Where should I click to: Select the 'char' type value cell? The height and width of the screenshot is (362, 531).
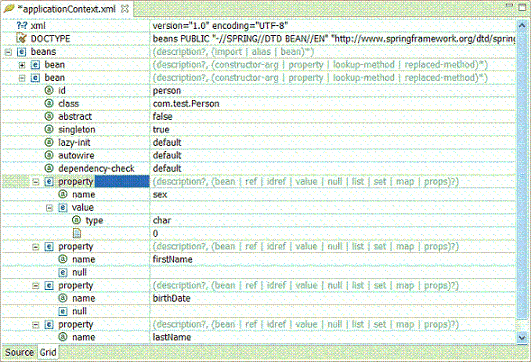click(333, 220)
